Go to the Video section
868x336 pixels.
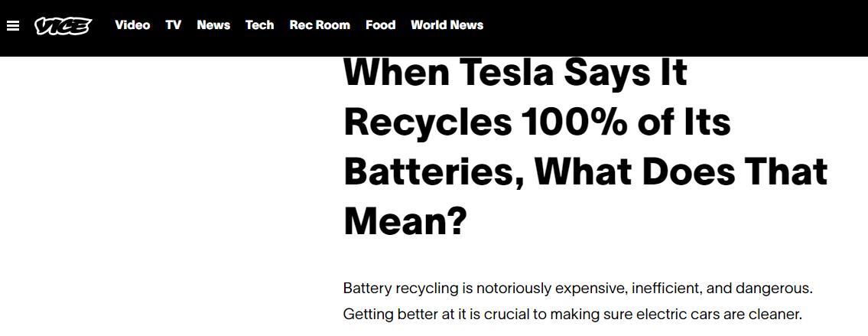[x=132, y=25]
